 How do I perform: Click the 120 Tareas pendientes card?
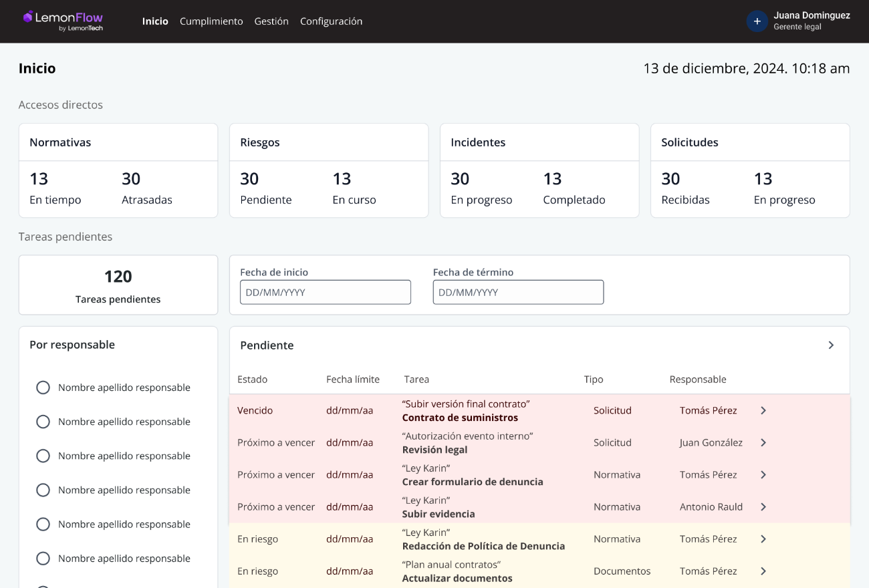[118, 285]
